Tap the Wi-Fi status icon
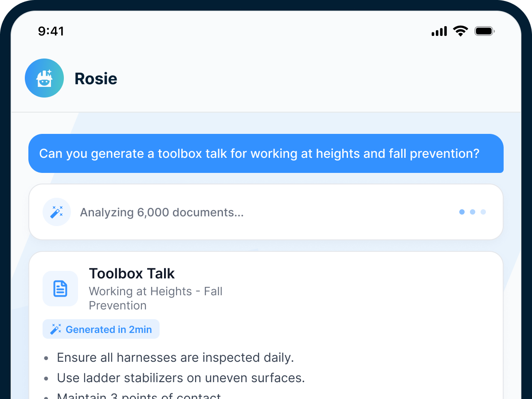This screenshot has height=399, width=532. click(x=461, y=31)
